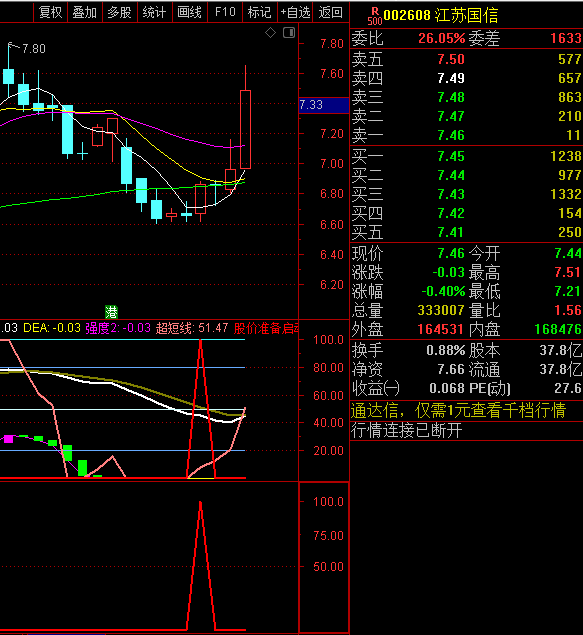Click 净资 value 7.66
The image size is (583, 635).
pos(451,369)
